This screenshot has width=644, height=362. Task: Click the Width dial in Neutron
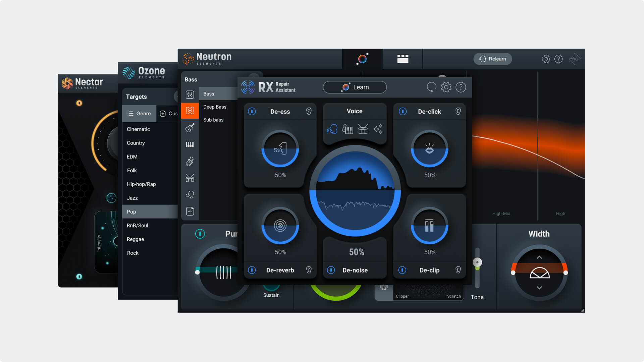point(539,273)
